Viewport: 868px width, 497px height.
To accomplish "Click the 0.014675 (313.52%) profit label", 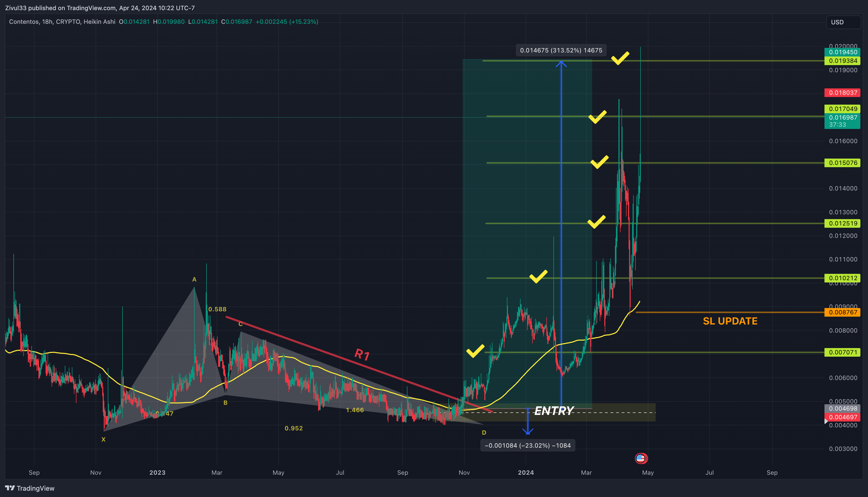I will pyautogui.click(x=561, y=50).
